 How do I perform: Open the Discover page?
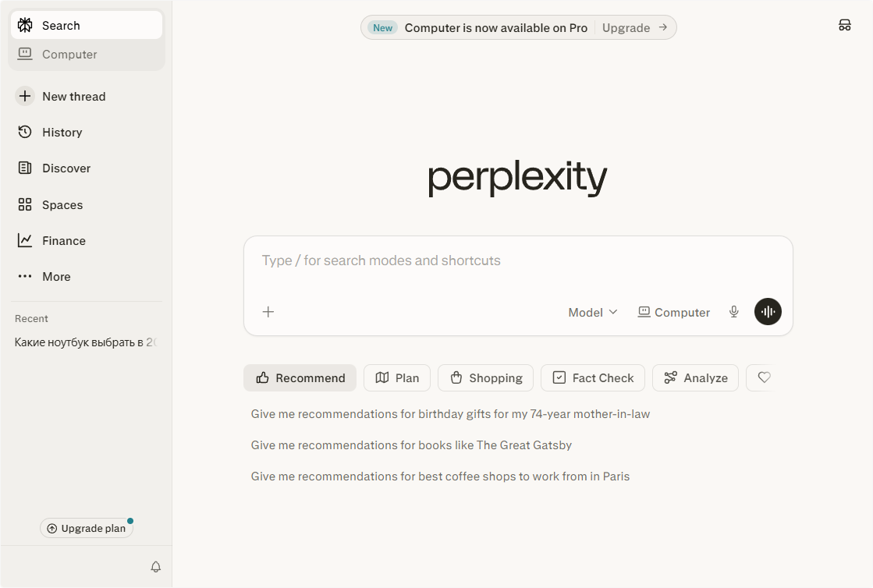pyautogui.click(x=66, y=168)
